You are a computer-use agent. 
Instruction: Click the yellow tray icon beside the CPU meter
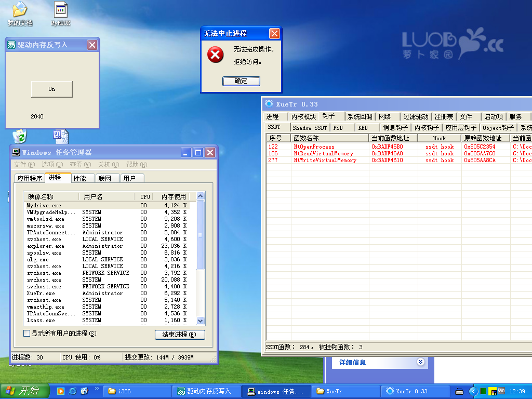(x=493, y=391)
